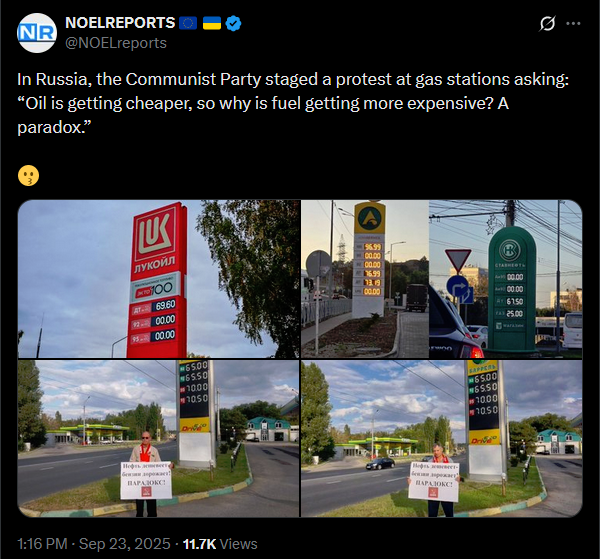Open the NOELREPORTS profile avatar

[37, 33]
